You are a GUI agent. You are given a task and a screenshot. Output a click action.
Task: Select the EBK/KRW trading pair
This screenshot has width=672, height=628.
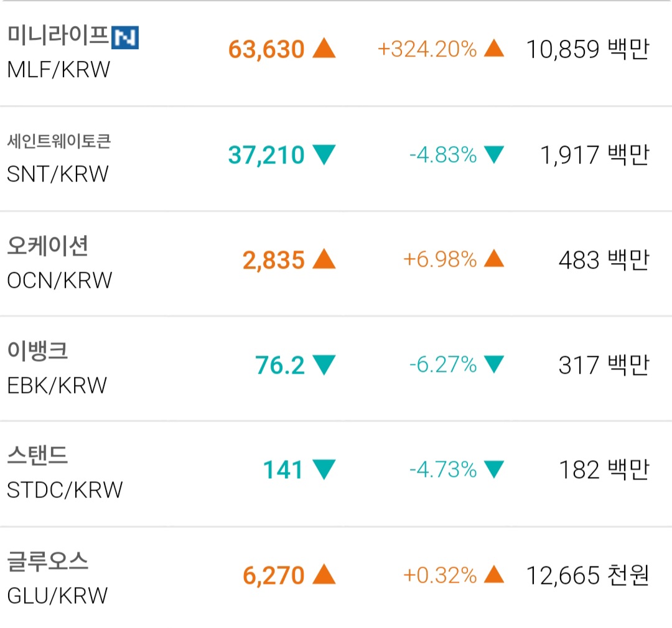coord(57,386)
